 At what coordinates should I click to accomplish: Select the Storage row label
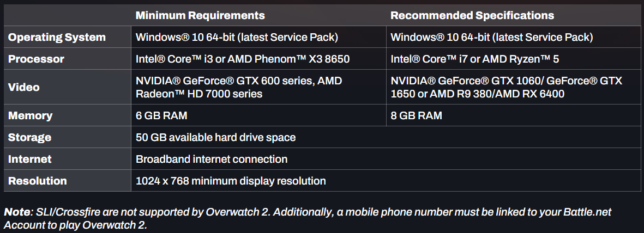click(29, 137)
